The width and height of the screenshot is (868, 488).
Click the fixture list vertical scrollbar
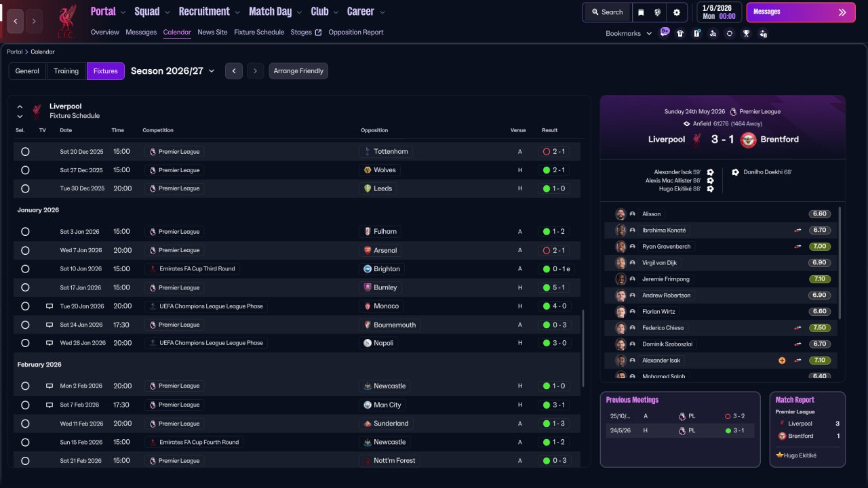click(582, 349)
